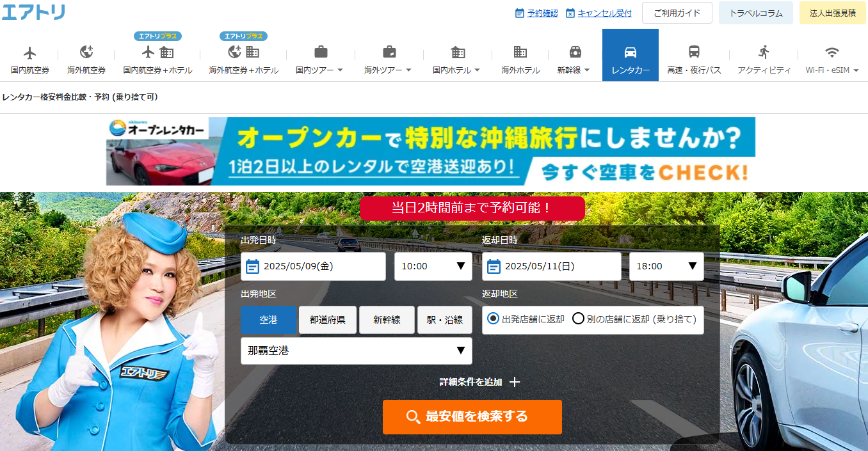The image size is (868, 451).
Task: Click the 返却日時 label
Action: click(500, 241)
